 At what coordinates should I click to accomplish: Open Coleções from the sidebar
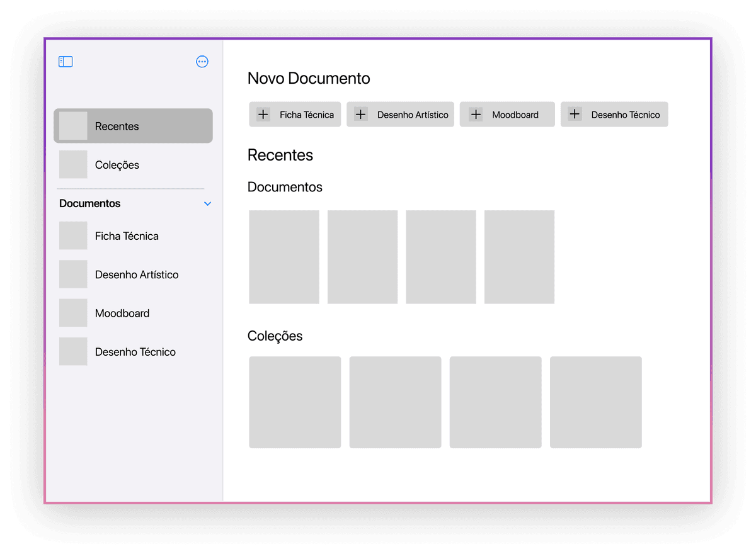[x=117, y=165]
